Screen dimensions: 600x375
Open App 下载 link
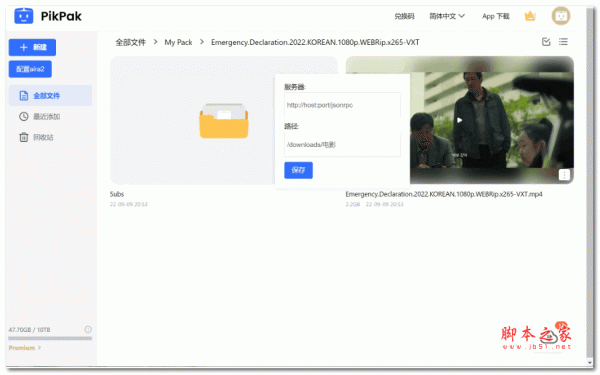pos(496,16)
